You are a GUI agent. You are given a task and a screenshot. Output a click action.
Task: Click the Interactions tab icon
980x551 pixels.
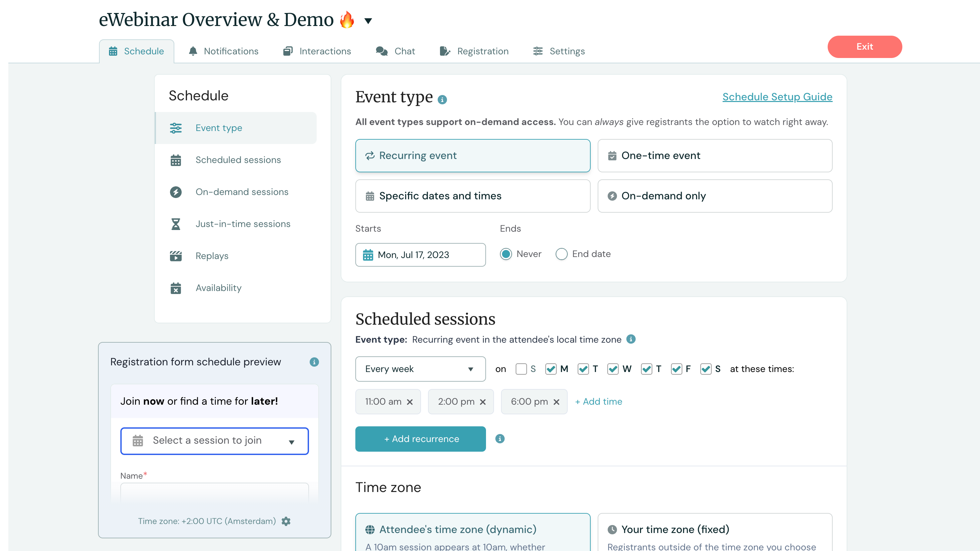tap(288, 51)
